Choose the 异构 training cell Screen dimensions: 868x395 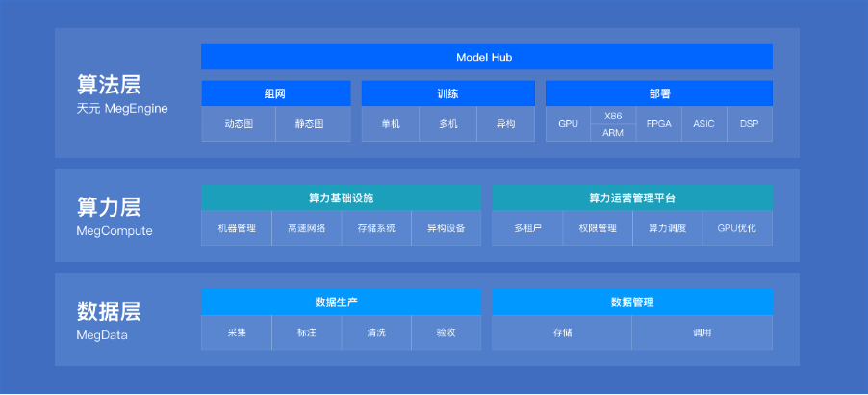tap(506, 124)
